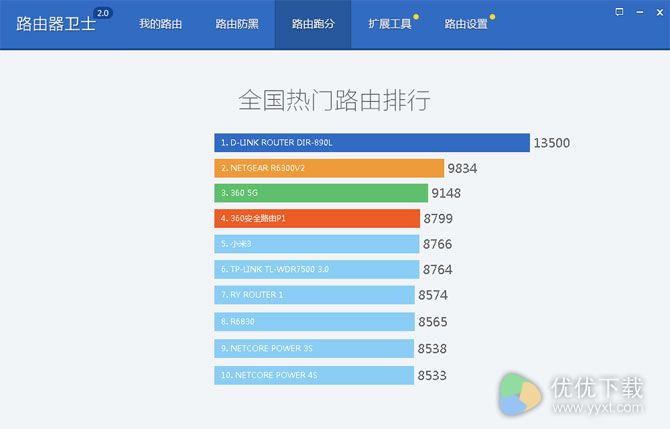The height and width of the screenshot is (429, 670).
Task: Select the 小米3 ranking bar
Action: pos(317,244)
